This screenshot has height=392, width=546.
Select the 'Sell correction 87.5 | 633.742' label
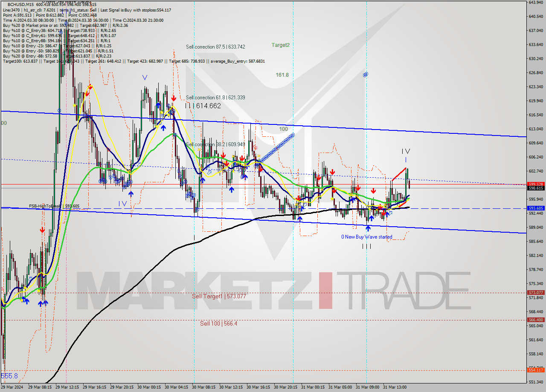click(x=215, y=47)
